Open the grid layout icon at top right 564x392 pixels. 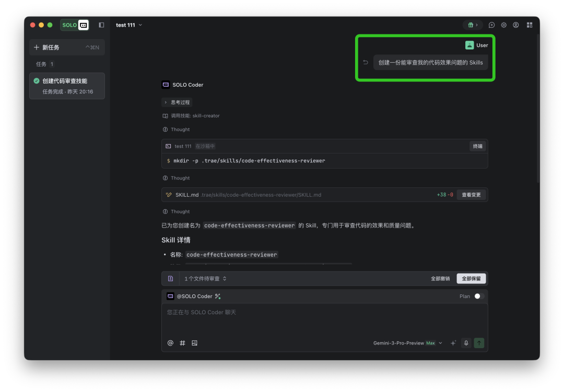coord(530,25)
